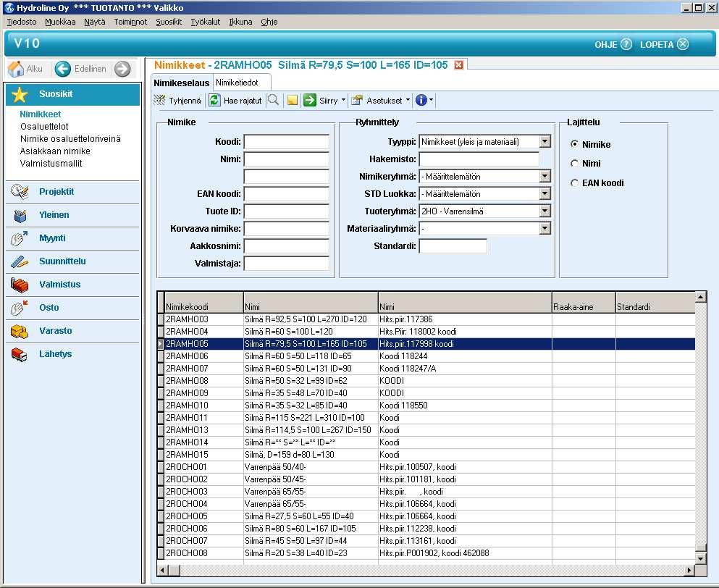
Task: Open the Tuoteryhmä dropdown
Action: click(544, 211)
